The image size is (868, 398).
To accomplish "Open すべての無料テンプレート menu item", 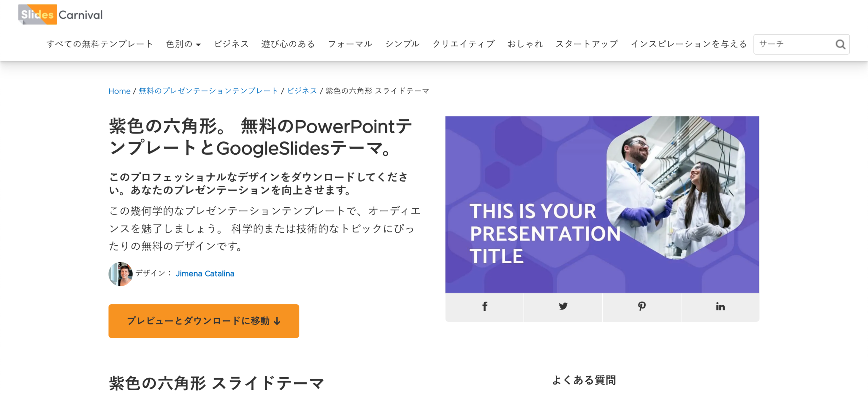I will coord(100,44).
